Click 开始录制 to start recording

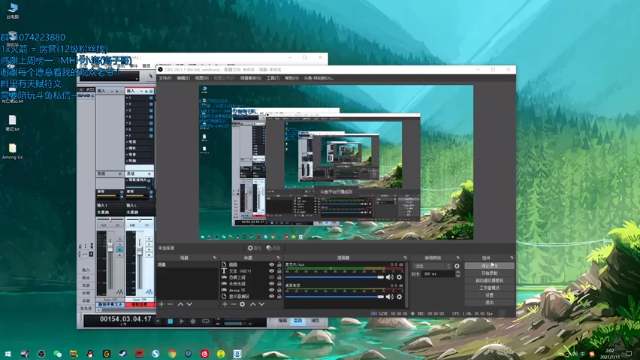(x=489, y=273)
